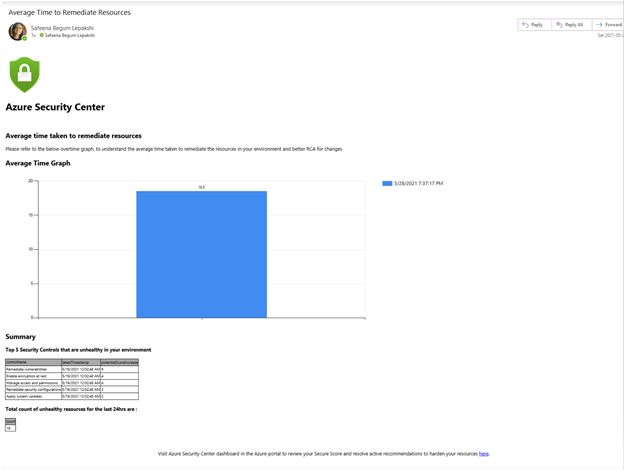Click the blue legend swatch

point(387,183)
